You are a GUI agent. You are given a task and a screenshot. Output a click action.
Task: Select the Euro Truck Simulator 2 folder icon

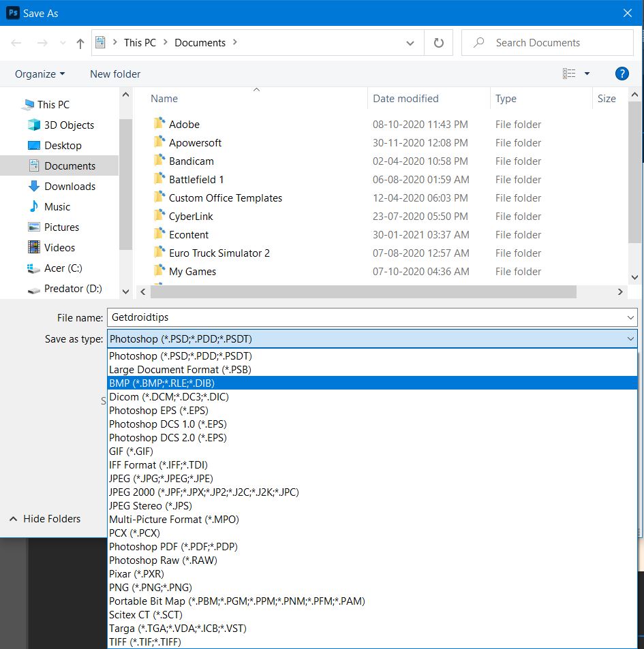[x=159, y=252]
